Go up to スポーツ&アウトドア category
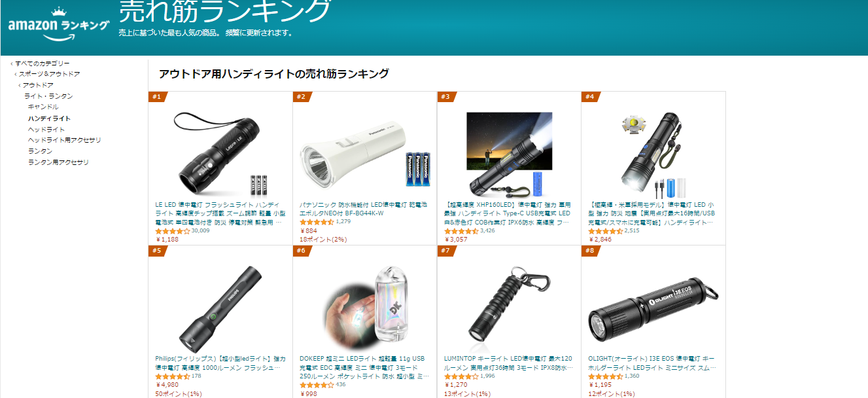Screen dimensions: 868x398 [49, 75]
